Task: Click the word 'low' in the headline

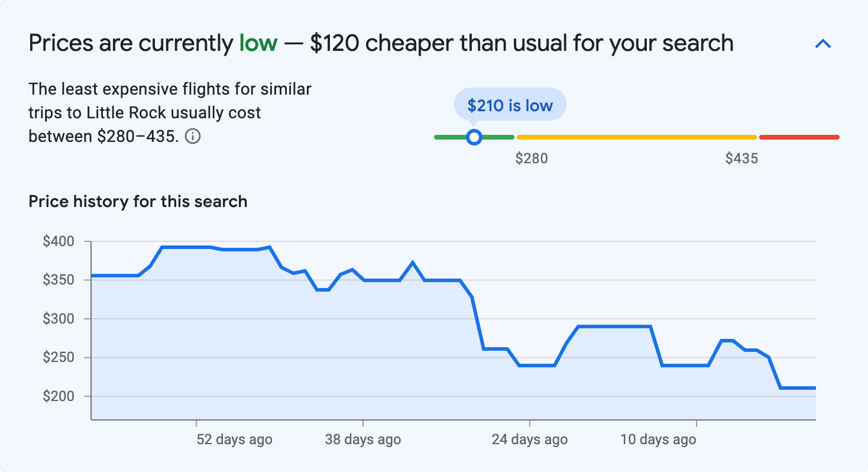Action: [257, 43]
